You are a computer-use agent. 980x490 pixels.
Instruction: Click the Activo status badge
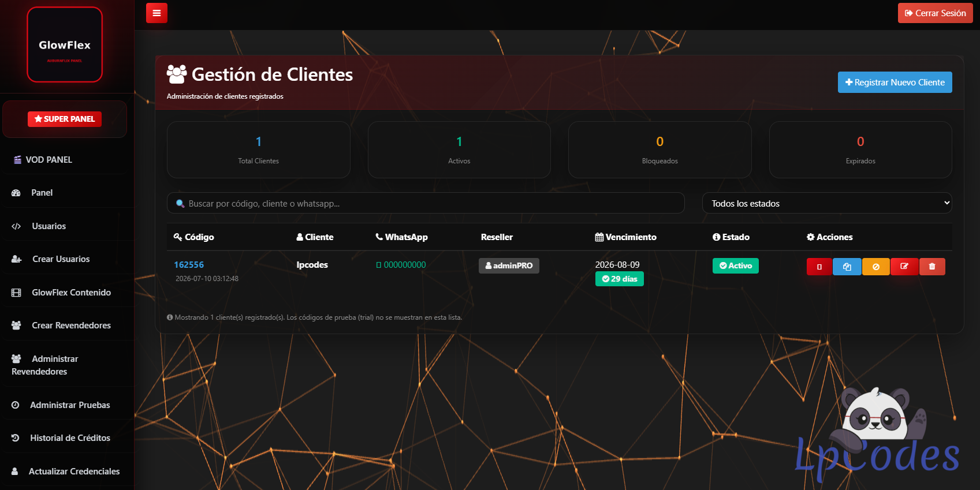pos(736,265)
